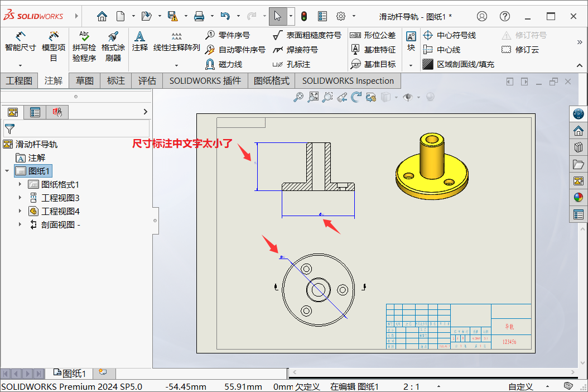Expand 工程视图4 tree node
The image size is (588, 392).
20,211
